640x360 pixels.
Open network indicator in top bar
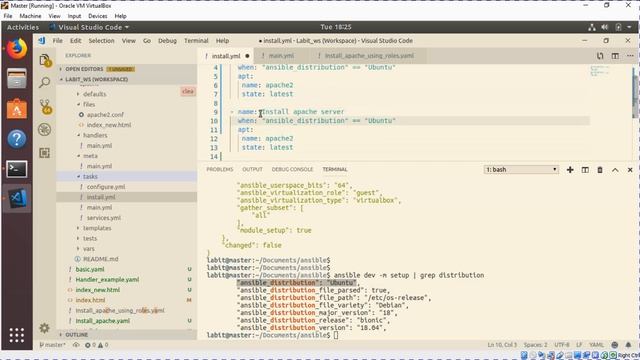tap(592, 27)
